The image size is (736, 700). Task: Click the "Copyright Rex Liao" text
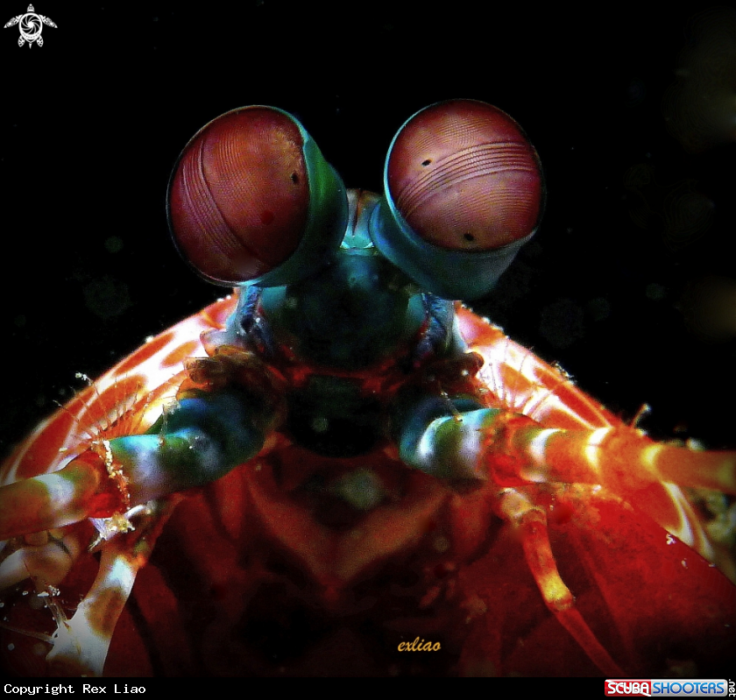[74, 689]
